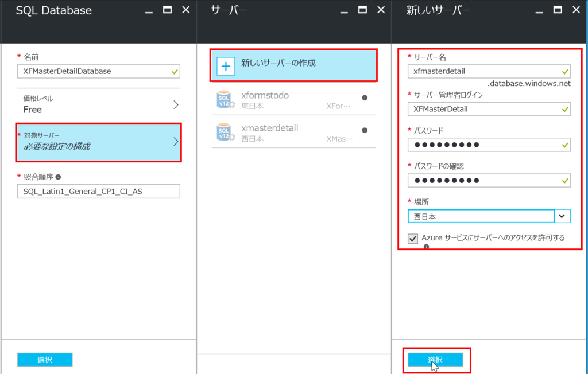
Task: Click 東日本 location text under xformstodo
Action: coord(253,106)
